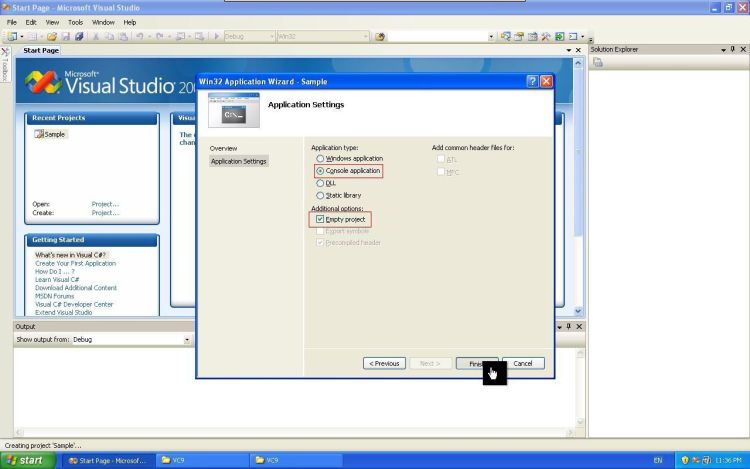
Task: Click the green Start Page toolbar icon
Action: pos(559,36)
